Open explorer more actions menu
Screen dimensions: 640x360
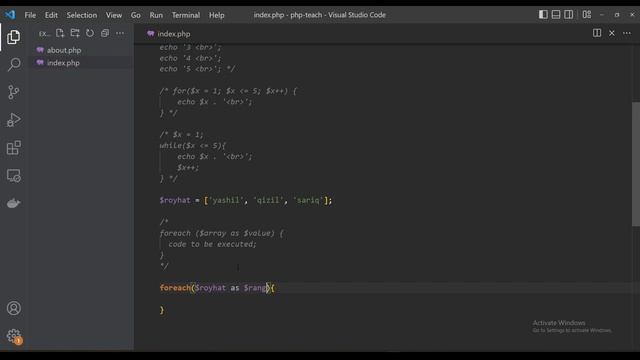tap(120, 33)
